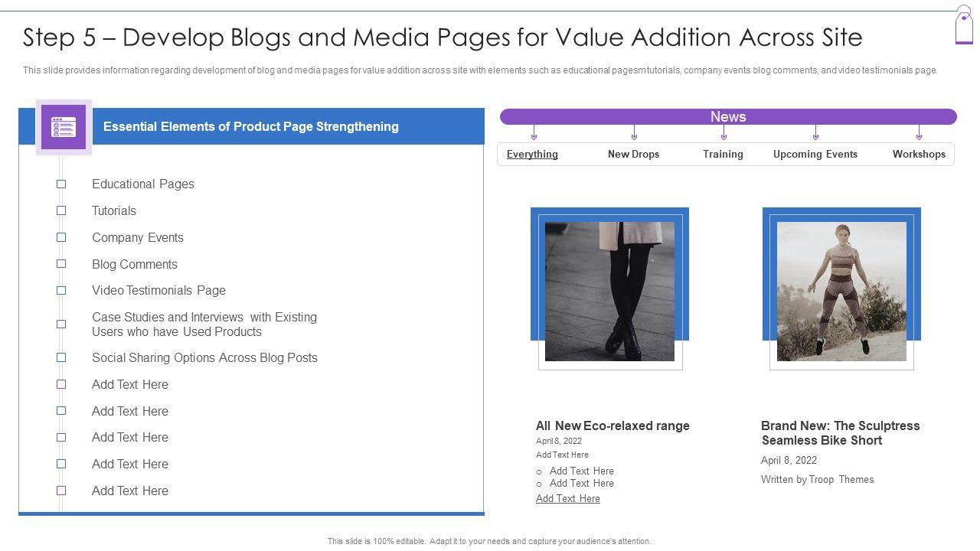Toggle the Blog Comments checkbox
The image size is (980, 551).
[x=61, y=264]
